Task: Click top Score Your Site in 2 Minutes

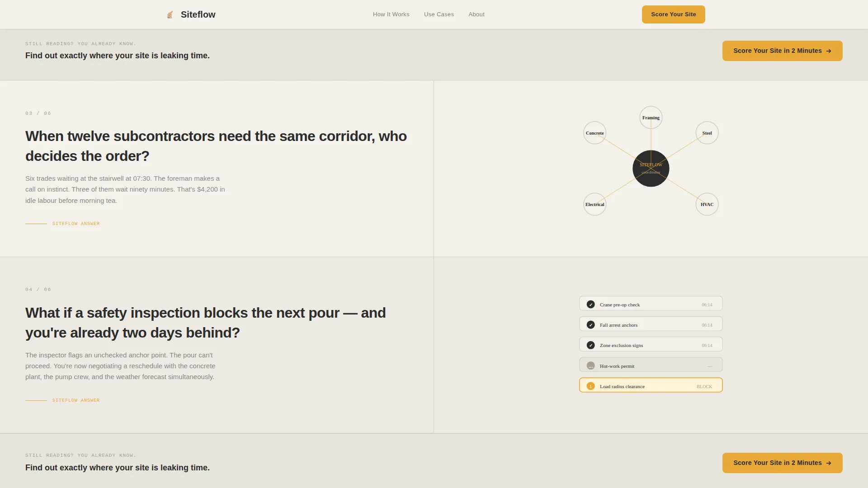Action: 783,51
